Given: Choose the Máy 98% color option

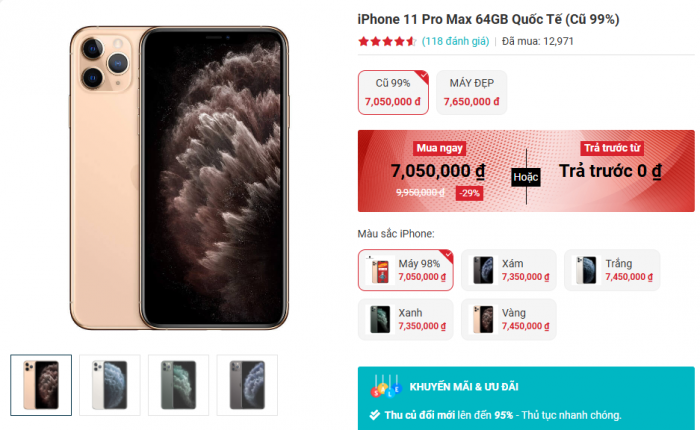Looking at the screenshot, I should click(x=405, y=270).
